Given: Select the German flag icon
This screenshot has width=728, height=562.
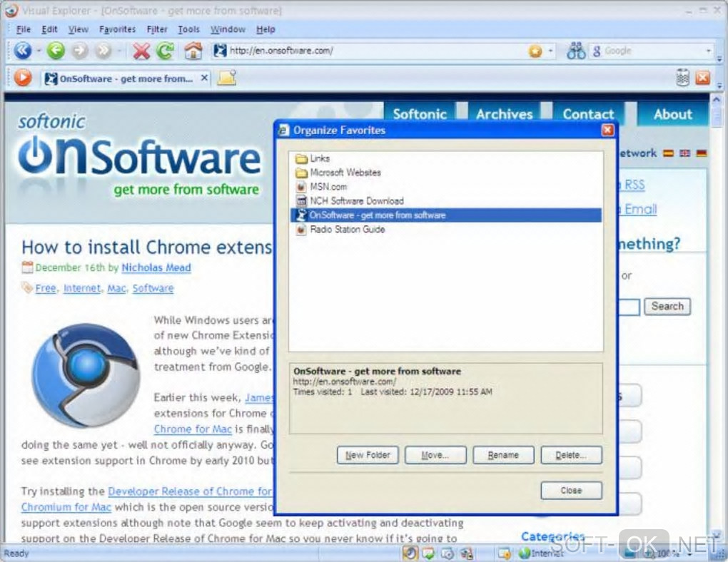Looking at the screenshot, I should 702,153.
